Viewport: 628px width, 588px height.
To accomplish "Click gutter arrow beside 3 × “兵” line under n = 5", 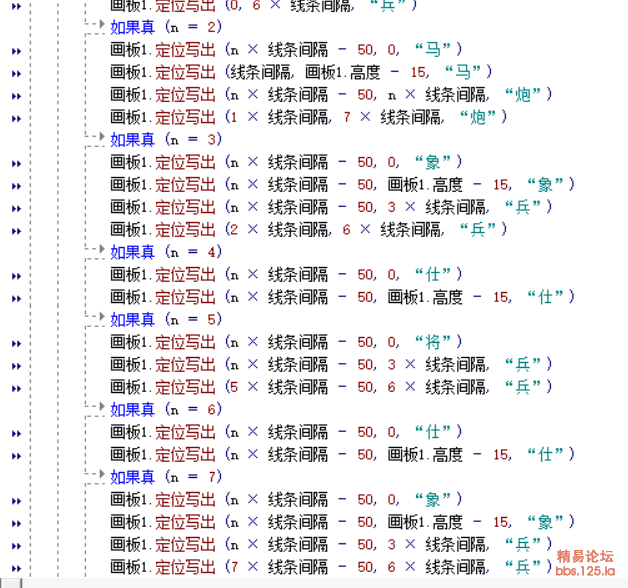I will (x=16, y=366).
